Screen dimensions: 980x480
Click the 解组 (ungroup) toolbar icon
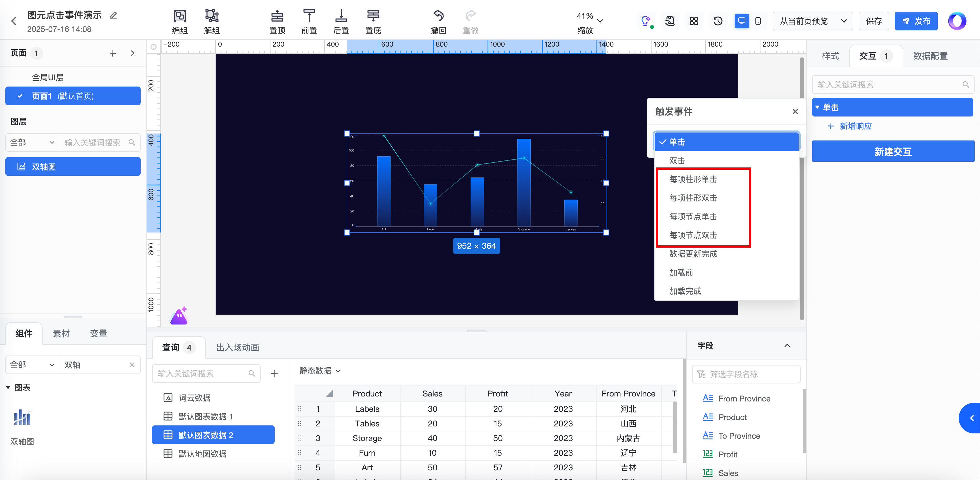click(212, 16)
